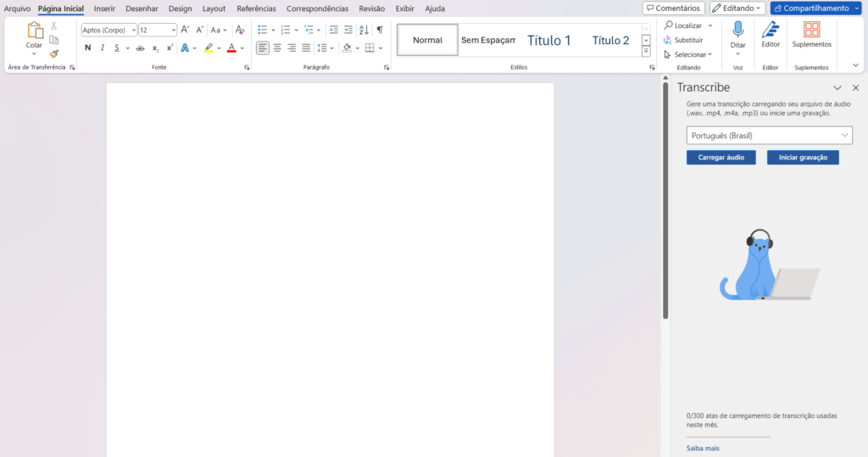The height and width of the screenshot is (457, 868).
Task: Click line spacing icon
Action: coord(322,48)
